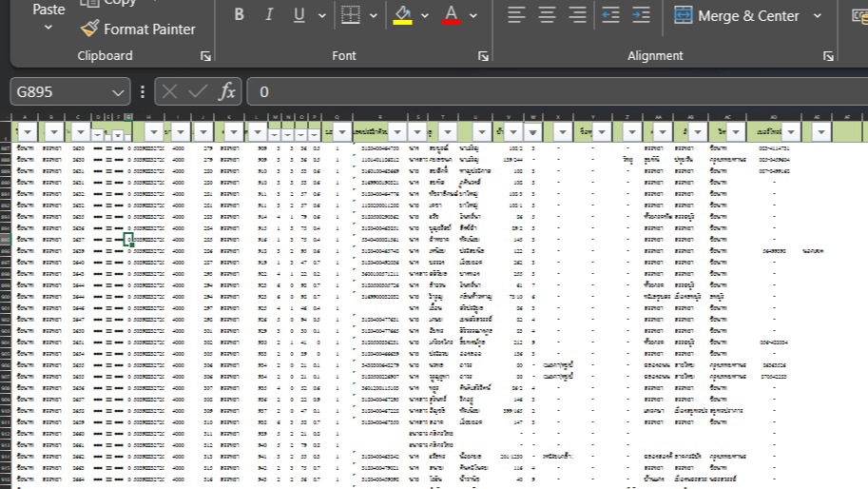Expand the Name Box dropdown arrow
This screenshot has width=868, height=489.
[x=117, y=92]
